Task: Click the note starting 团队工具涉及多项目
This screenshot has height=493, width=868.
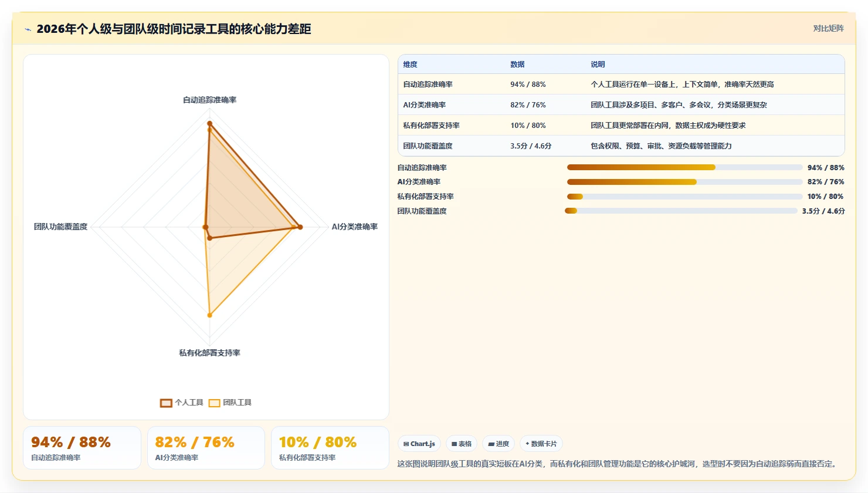Action: (x=679, y=105)
